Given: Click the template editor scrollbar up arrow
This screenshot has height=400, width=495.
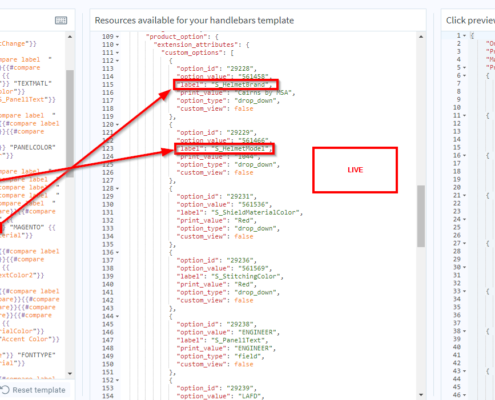Looking at the screenshot, I should (70, 37).
